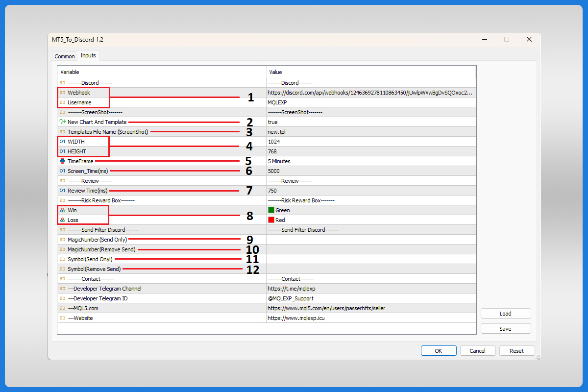Click the Load button

505,314
